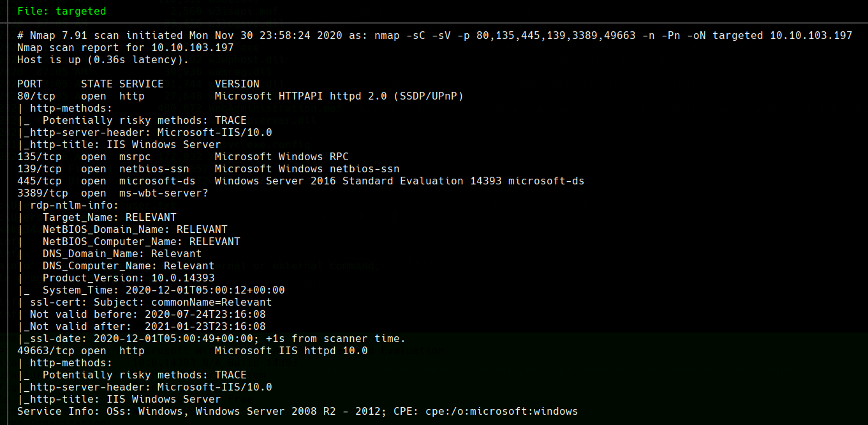Click 'Not valid before: 2020-07-24T23:16:08' line
Viewport: 868px width, 425px height.
click(x=148, y=315)
